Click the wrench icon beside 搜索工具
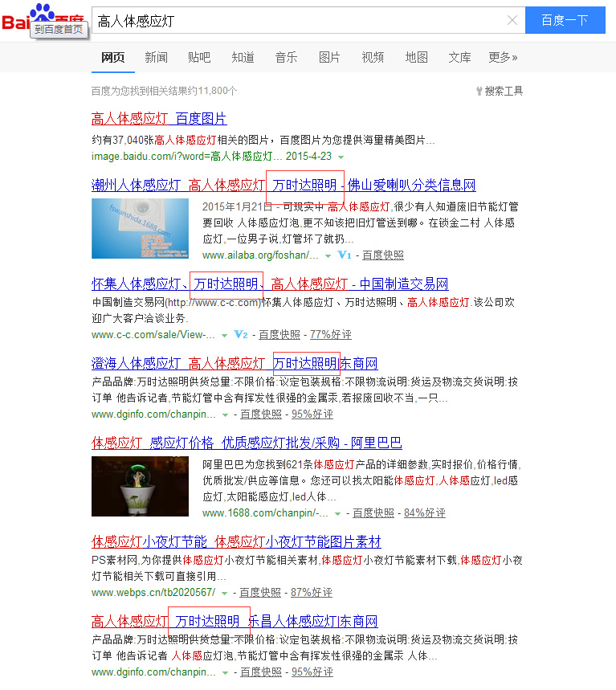Image resolution: width=616 pixels, height=690 pixels. [479, 91]
